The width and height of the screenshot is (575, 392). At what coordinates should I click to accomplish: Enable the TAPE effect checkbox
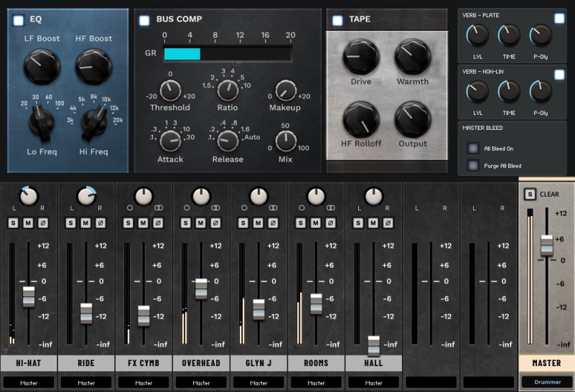coord(337,20)
